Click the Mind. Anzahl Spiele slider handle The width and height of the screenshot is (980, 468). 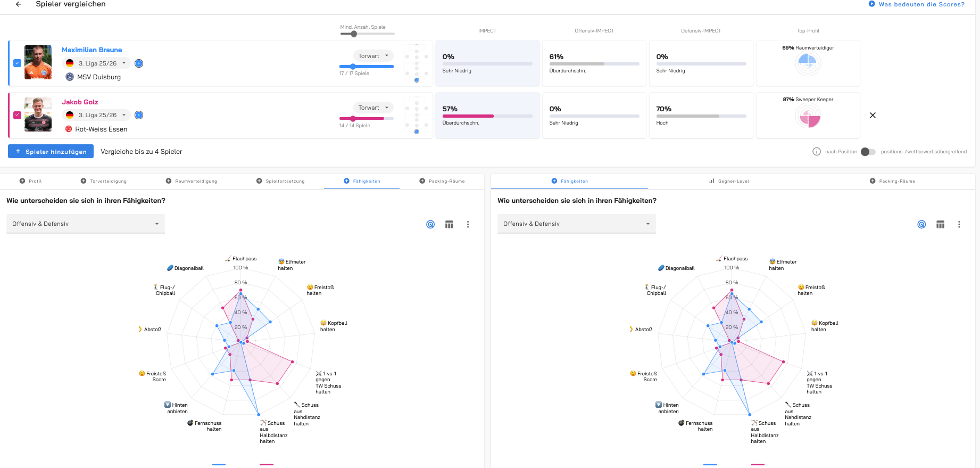point(354,34)
